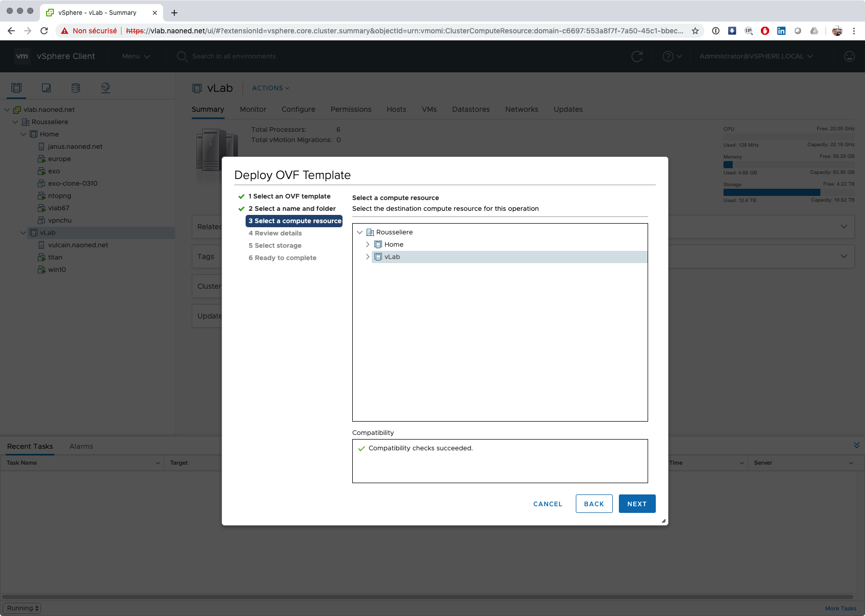
Task: Open the Running tasks filter dropdown
Action: coord(24,608)
